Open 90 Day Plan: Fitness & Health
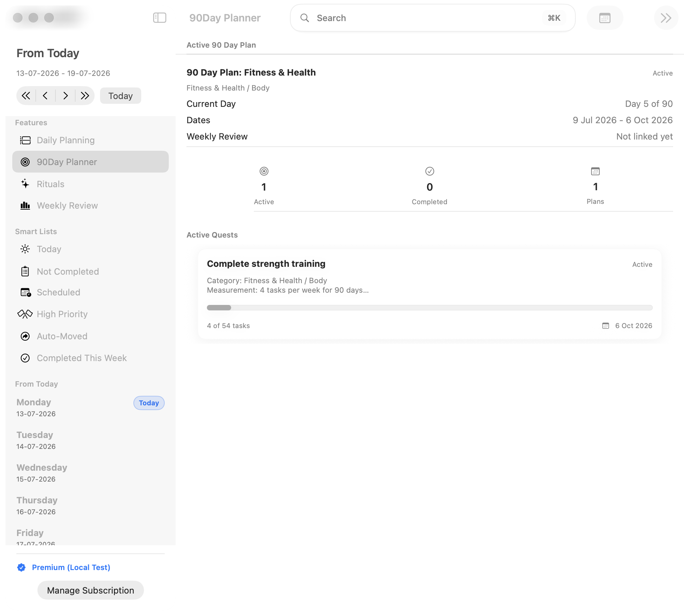 [x=251, y=72]
